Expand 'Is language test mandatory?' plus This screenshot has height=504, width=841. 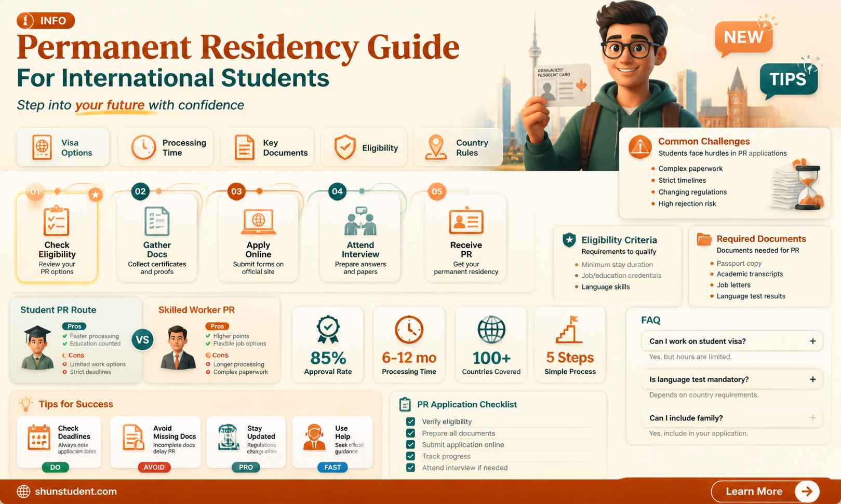812,379
